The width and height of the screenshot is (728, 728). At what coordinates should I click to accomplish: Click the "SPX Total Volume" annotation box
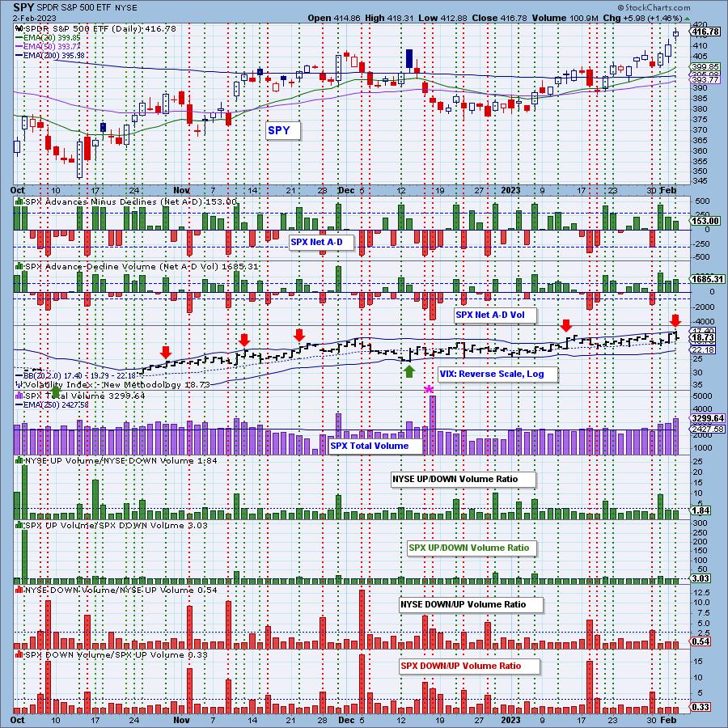tap(375, 447)
